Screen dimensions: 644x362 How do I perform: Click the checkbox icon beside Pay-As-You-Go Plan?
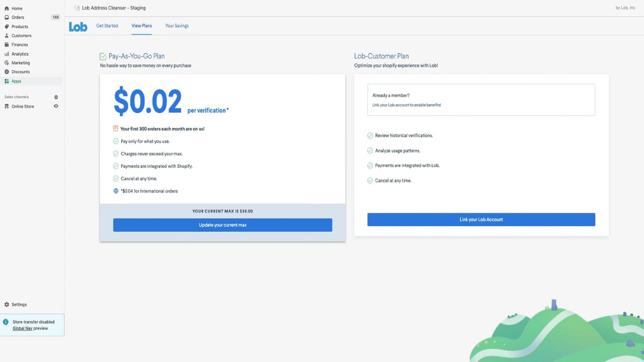coord(103,56)
